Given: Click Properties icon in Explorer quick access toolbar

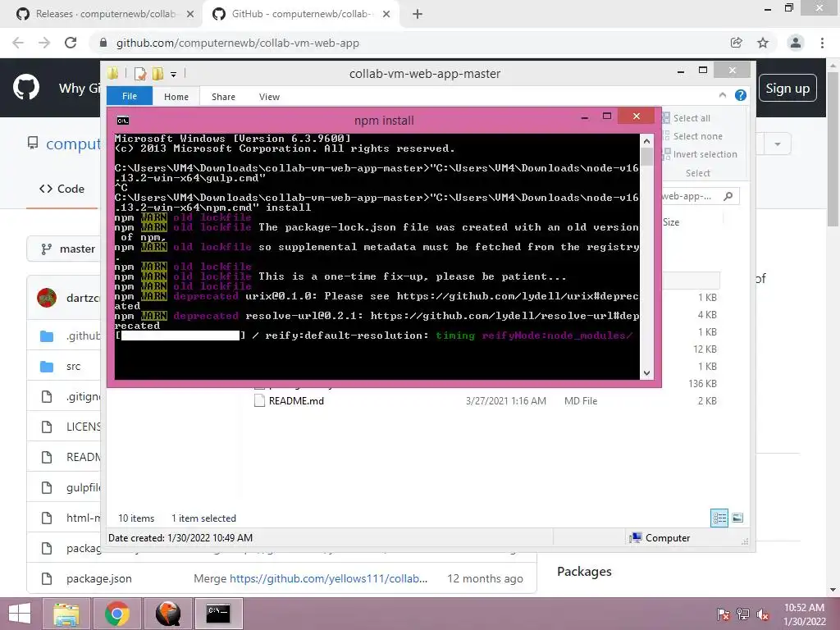Looking at the screenshot, I should tap(140, 74).
